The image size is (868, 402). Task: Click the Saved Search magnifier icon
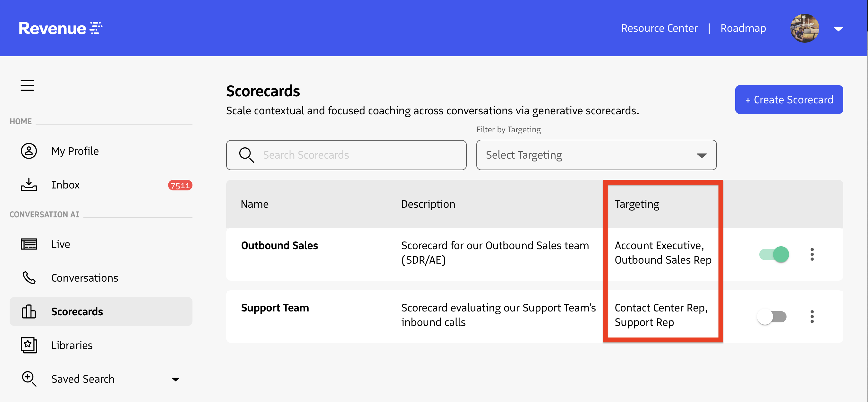pyautogui.click(x=29, y=379)
